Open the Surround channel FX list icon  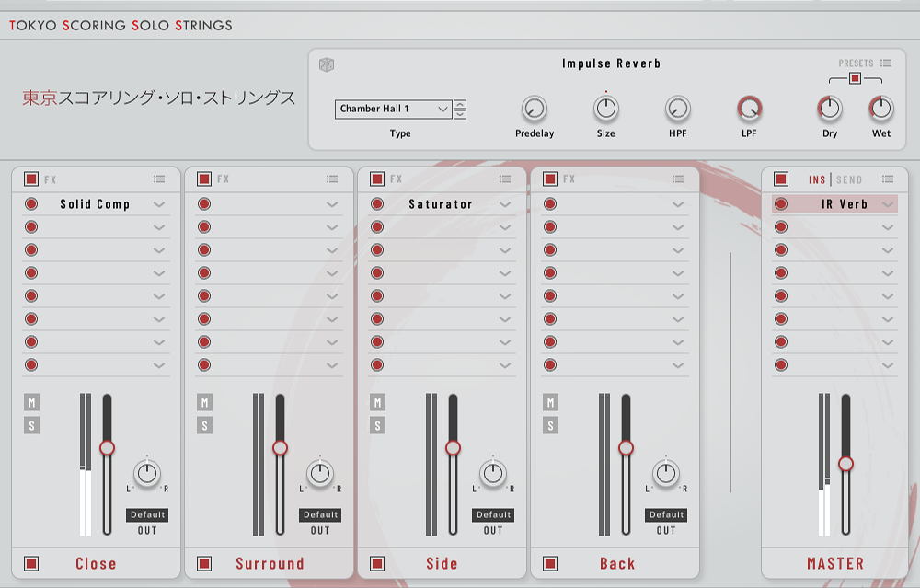click(x=332, y=179)
